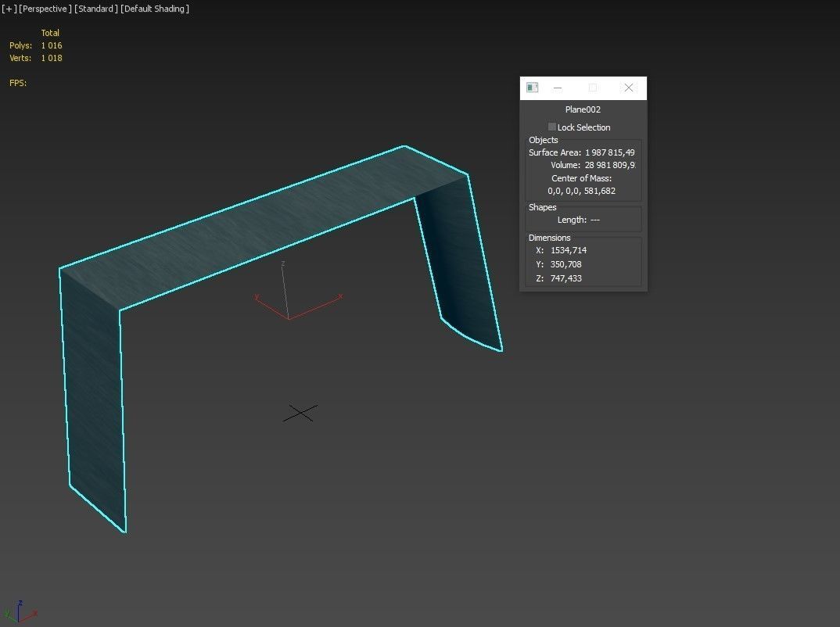The image size is (840, 627).
Task: Click the Dimensions group label
Action: pyautogui.click(x=549, y=238)
